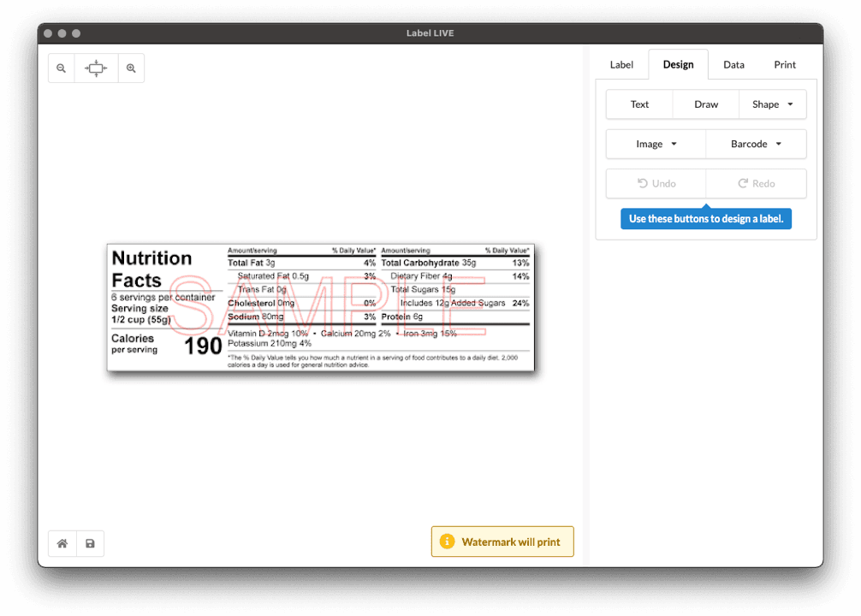Screen dimensions: 861x616
Task: Switch to the Label tab
Action: (621, 64)
